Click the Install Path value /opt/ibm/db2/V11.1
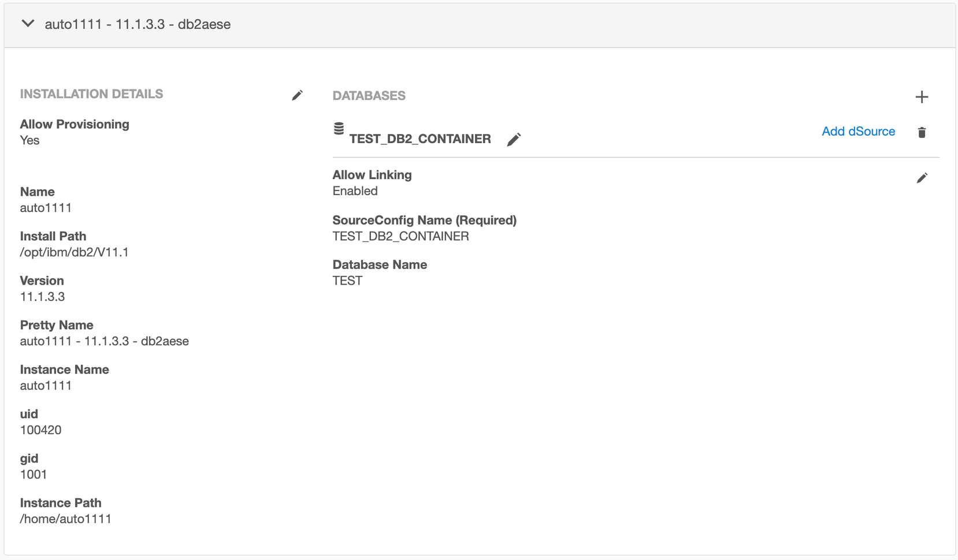Image resolution: width=958 pixels, height=560 pixels. pos(74,252)
